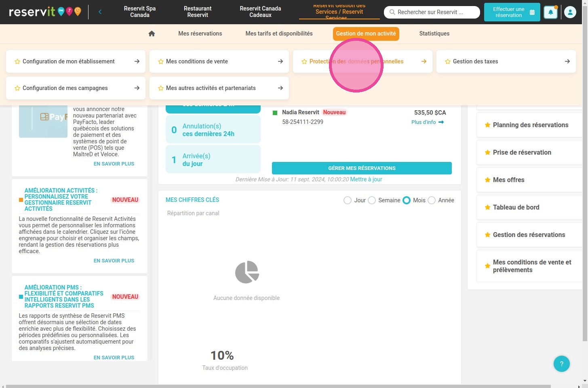Click Mettre à jour link
588x388 pixels.
pyautogui.click(x=366, y=179)
